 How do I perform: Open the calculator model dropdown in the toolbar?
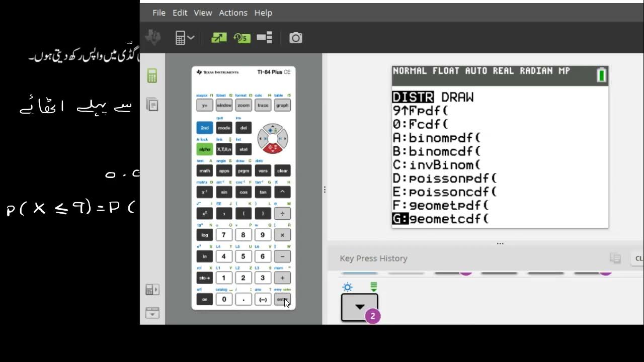185,38
